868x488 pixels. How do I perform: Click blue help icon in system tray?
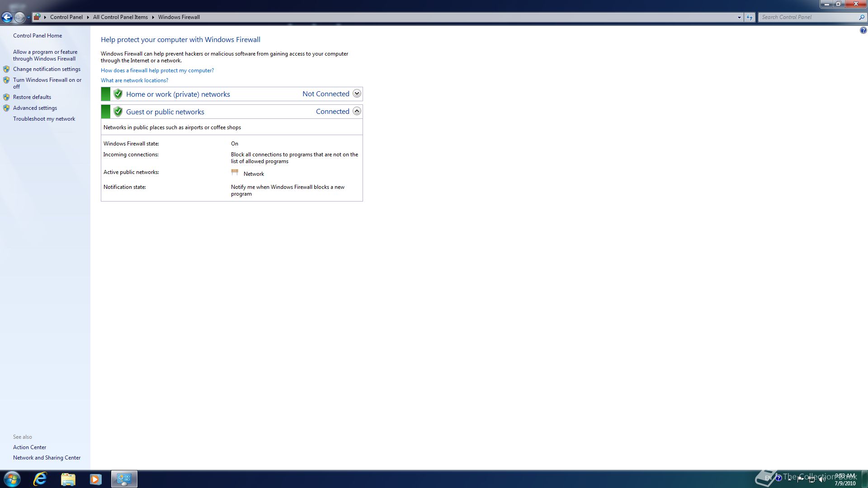pos(778,478)
